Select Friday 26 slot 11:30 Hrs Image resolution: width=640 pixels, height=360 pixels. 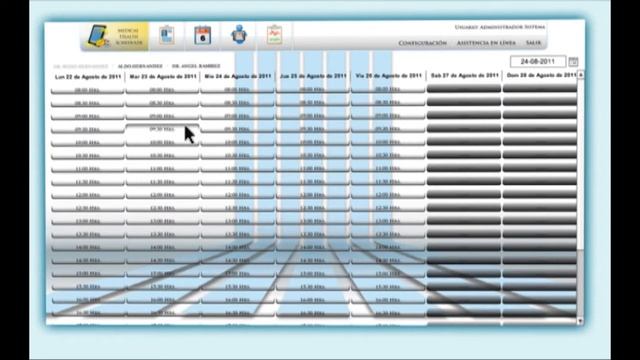point(388,182)
